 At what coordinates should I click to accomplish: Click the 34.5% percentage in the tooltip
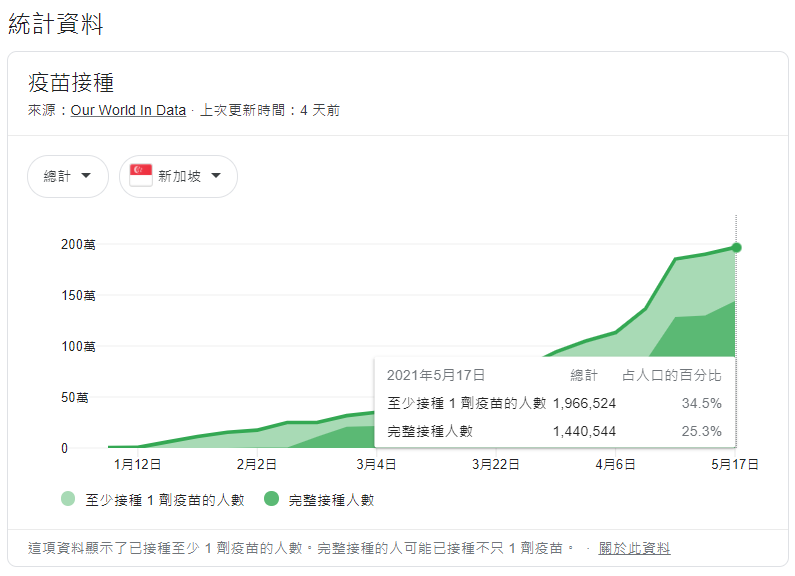(701, 404)
